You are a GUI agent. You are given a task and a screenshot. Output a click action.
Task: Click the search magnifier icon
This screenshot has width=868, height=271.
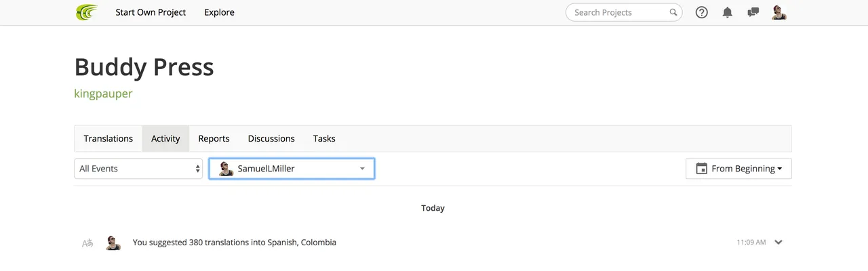point(673,12)
